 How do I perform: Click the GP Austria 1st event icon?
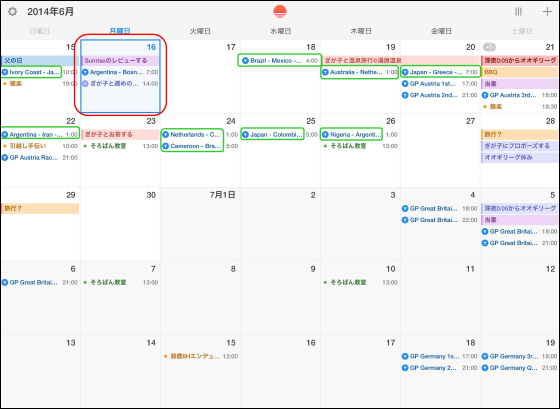point(405,84)
